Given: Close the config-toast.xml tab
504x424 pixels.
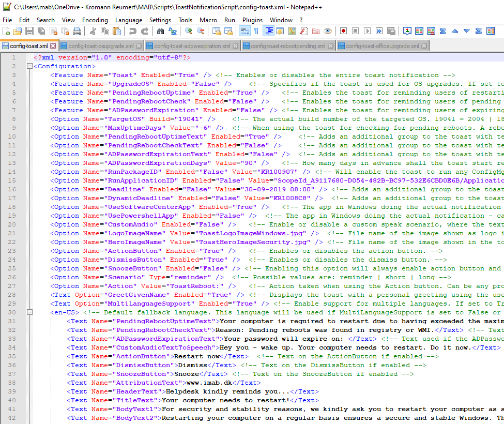Looking at the screenshot, I should click(53, 46).
